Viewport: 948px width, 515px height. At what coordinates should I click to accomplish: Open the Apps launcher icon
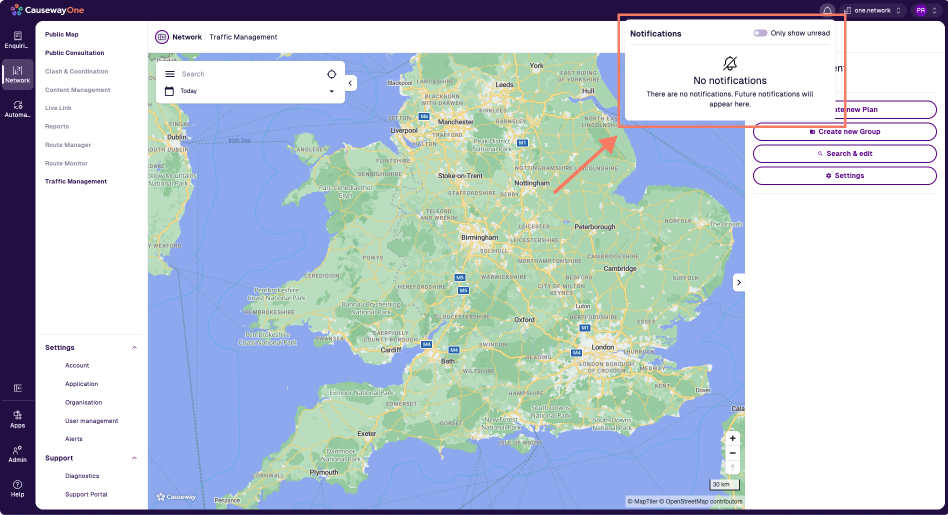(17, 418)
